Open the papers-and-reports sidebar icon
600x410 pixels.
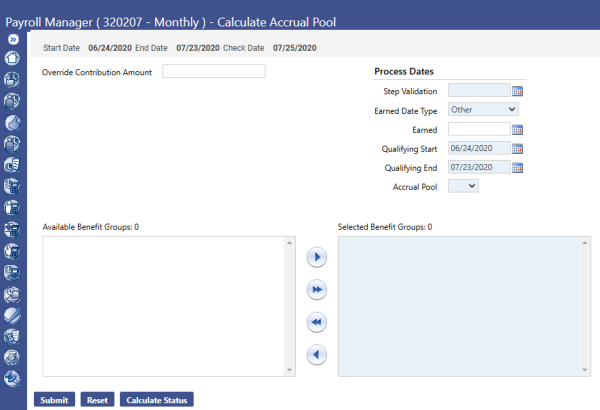tap(12, 337)
